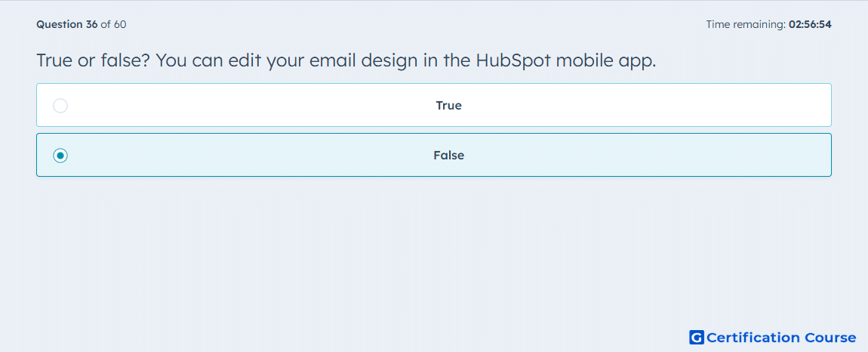Click the word Certification in the watermark
This screenshot has height=352, width=868.
coord(753,338)
